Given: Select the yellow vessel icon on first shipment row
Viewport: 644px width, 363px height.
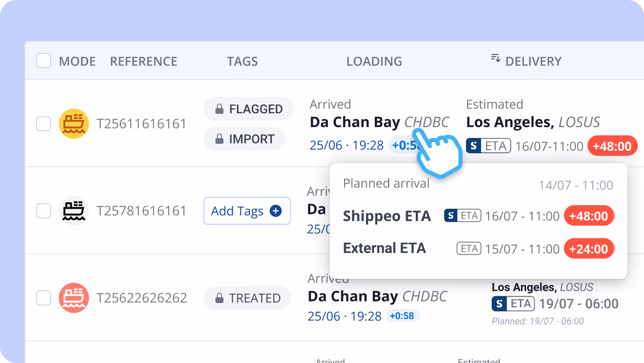Looking at the screenshot, I should pos(74,124).
